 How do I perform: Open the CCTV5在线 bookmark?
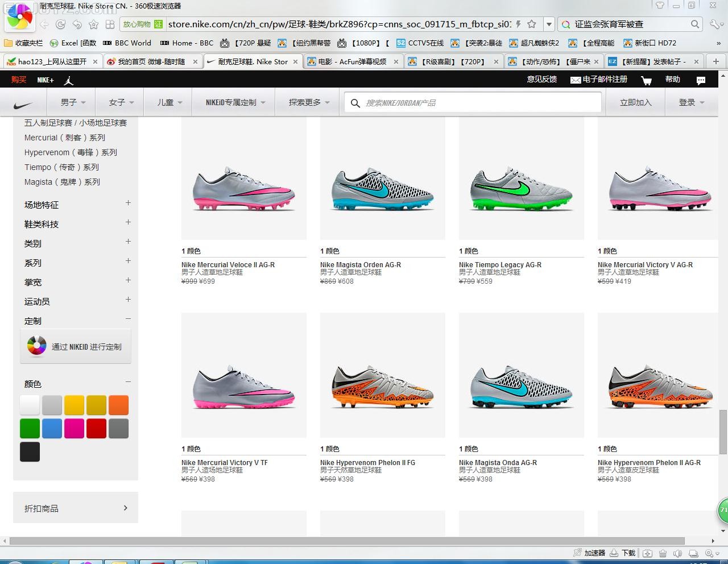click(420, 43)
